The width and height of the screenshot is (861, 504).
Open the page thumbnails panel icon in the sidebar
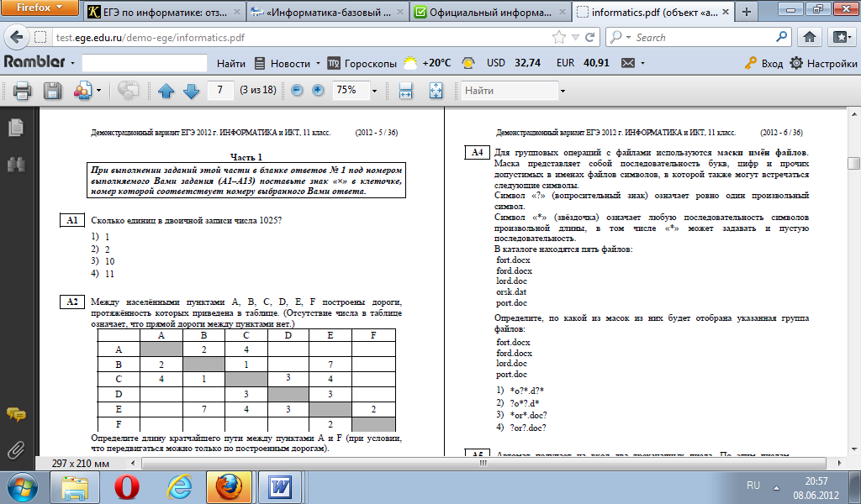pyautogui.click(x=16, y=128)
